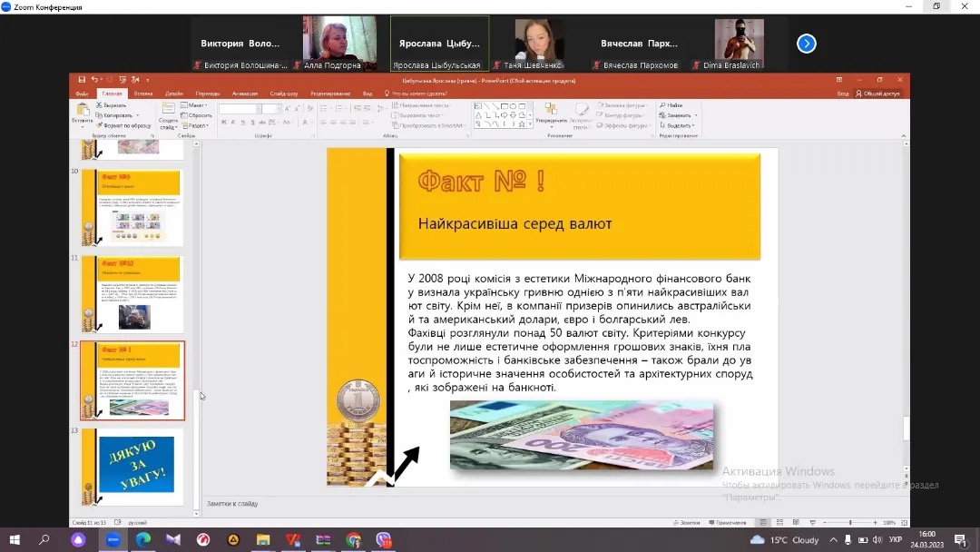This screenshot has width=980, height=552.
Task: Toggle Bold (Ж) text formatting
Action: [222, 121]
